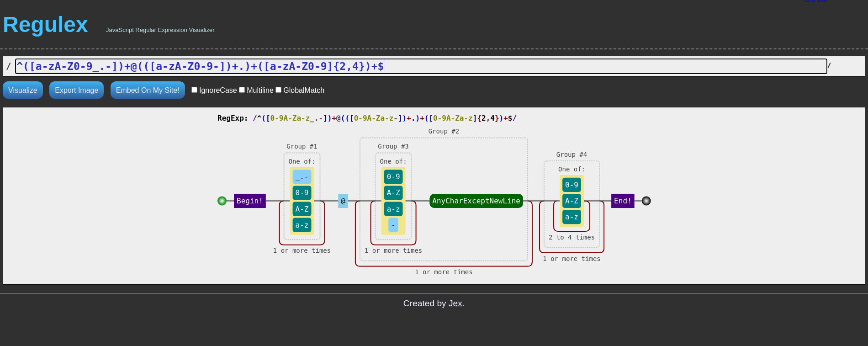This screenshot has width=868, height=346.
Task: Open the Jex author link
Action: coord(455,303)
